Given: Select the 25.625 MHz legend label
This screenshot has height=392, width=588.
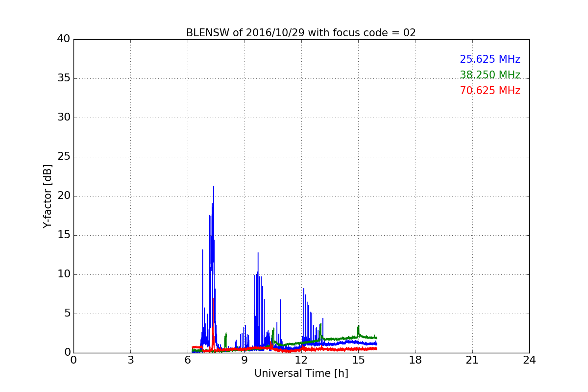Looking at the screenshot, I should click(490, 59).
